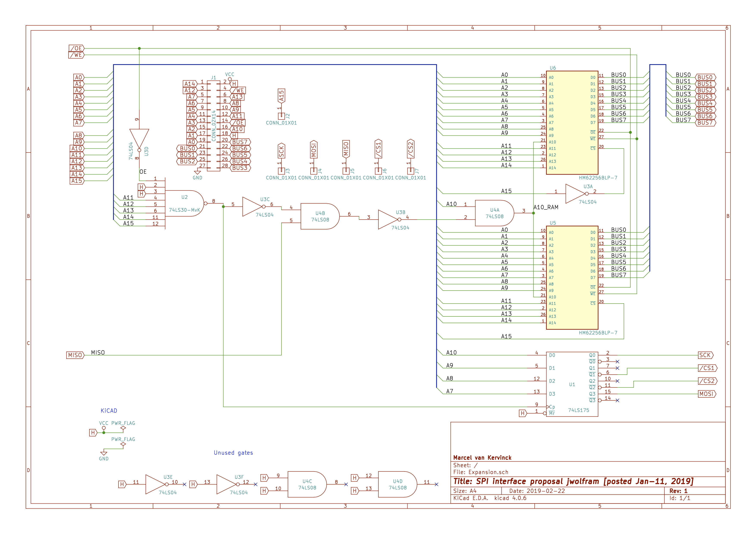Select the 'OE' net label below U3D
The width and height of the screenshot is (756, 534).
pyautogui.click(x=143, y=172)
